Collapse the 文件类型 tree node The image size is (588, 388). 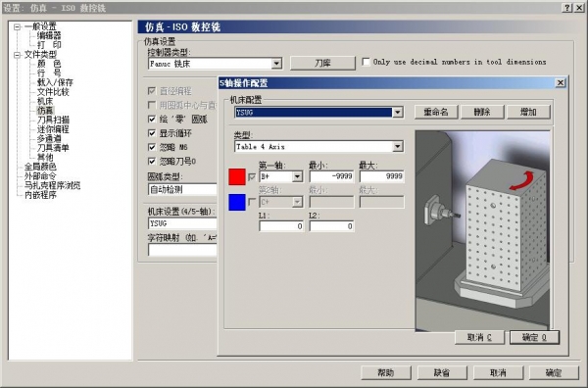coord(17,55)
